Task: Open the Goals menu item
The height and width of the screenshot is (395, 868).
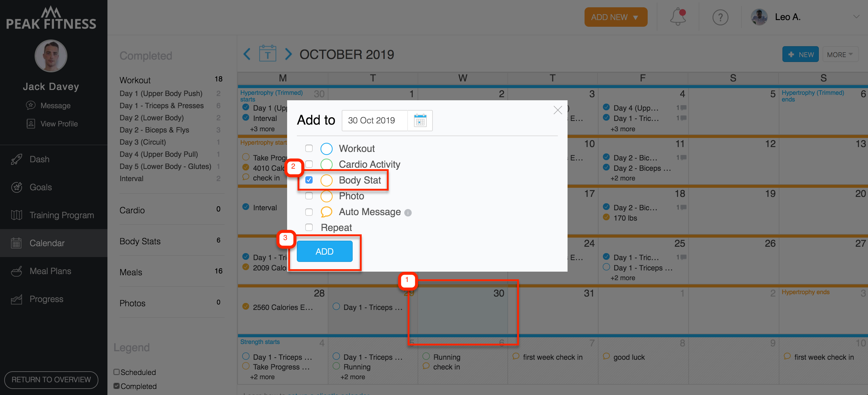Action: coord(54,187)
